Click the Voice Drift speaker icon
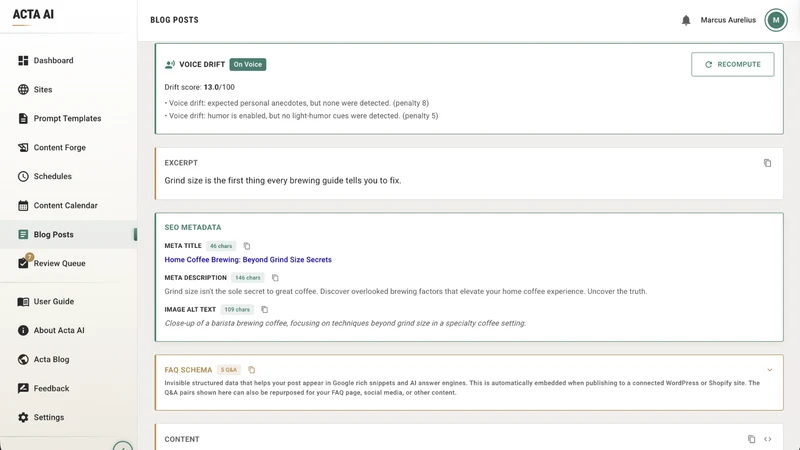The width and height of the screenshot is (800, 450). coord(170,64)
